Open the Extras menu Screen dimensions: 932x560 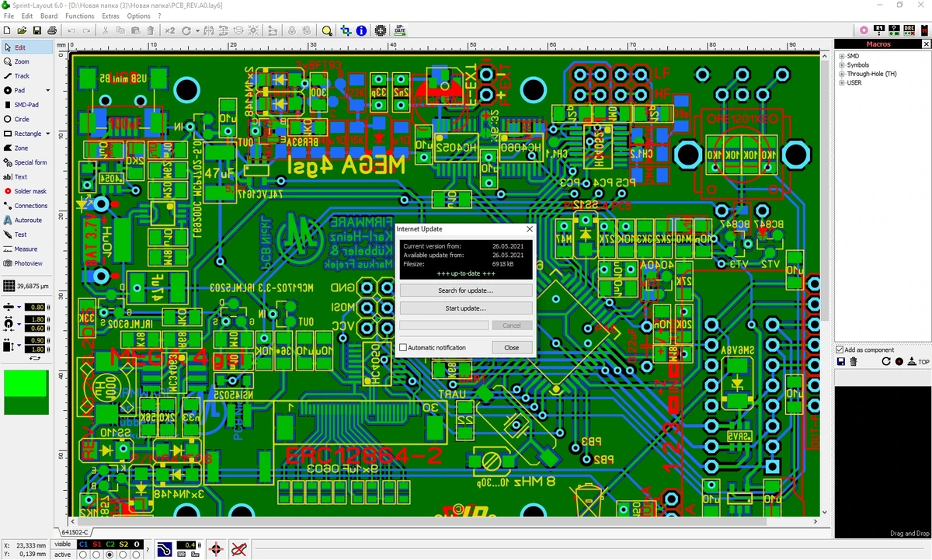pyautogui.click(x=111, y=16)
